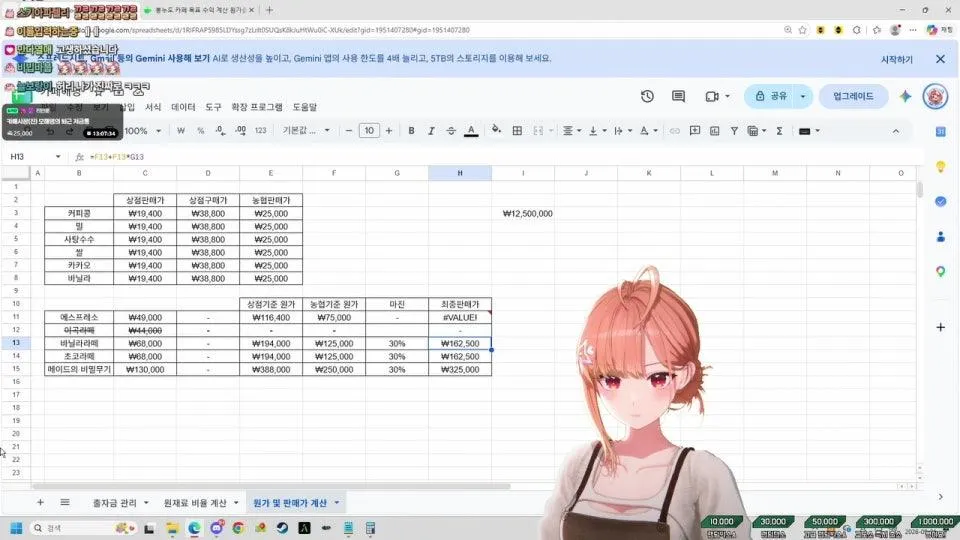The width and height of the screenshot is (960, 540).
Task: Open the comments panel icon
Action: point(678,96)
